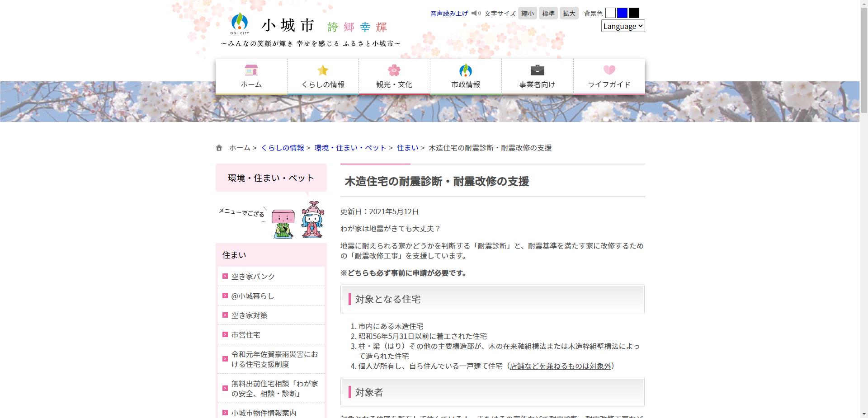Open 観光・文化 via the flower icon

(394, 70)
